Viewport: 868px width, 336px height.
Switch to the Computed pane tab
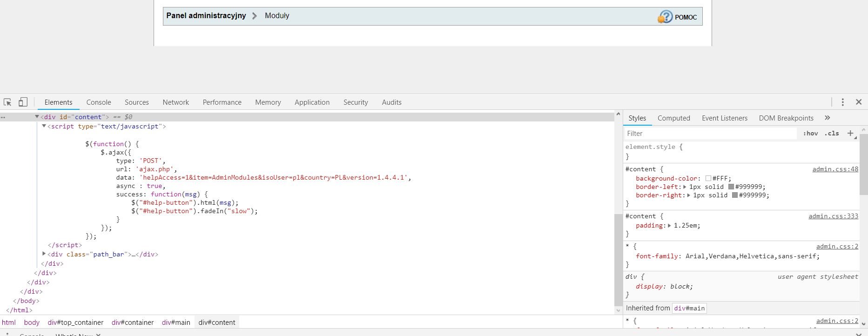[674, 118]
